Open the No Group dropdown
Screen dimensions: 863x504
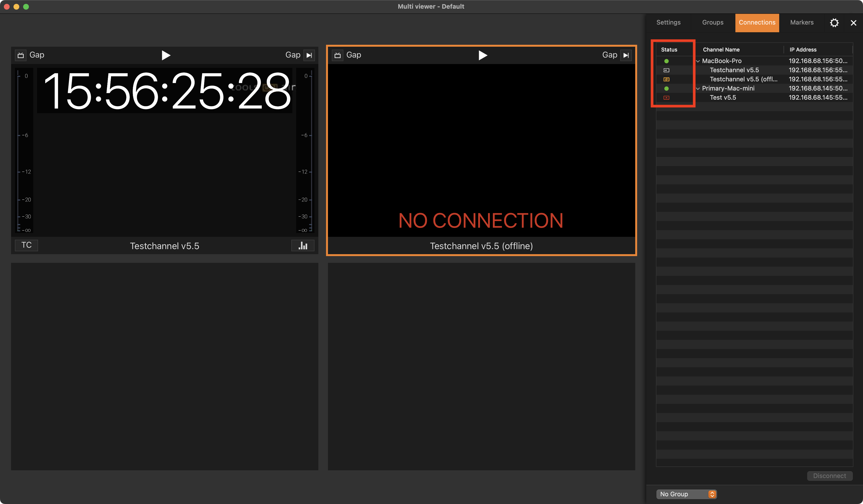click(x=686, y=494)
